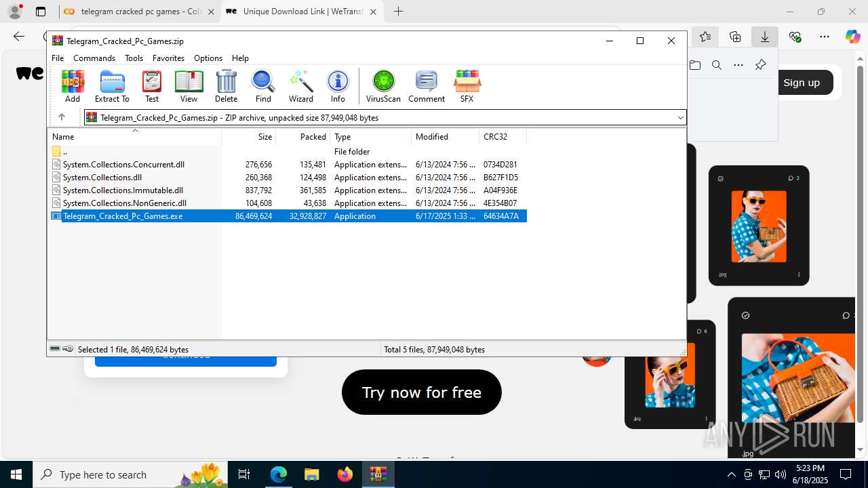This screenshot has width=868, height=488.
Task: Open the Commands menu
Action: pyautogui.click(x=94, y=58)
